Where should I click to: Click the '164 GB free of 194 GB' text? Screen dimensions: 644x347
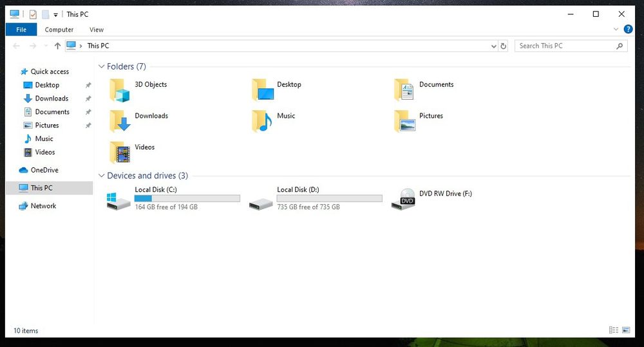(166, 207)
